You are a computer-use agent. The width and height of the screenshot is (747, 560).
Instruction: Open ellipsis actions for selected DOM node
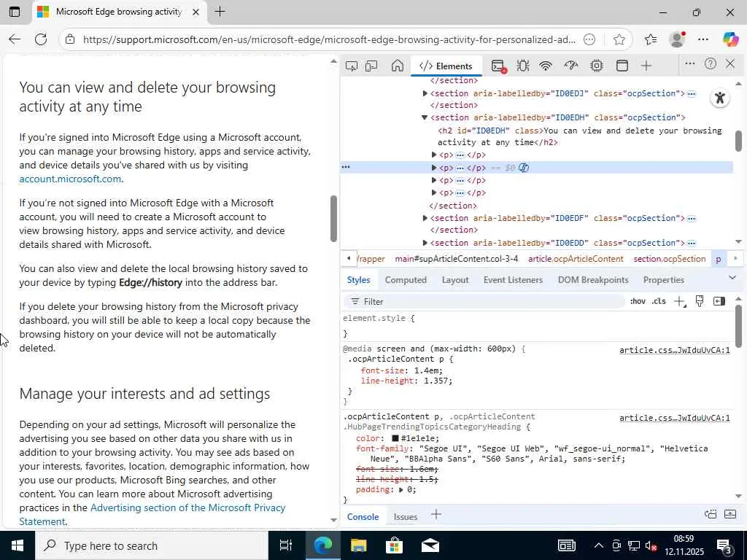[346, 167]
